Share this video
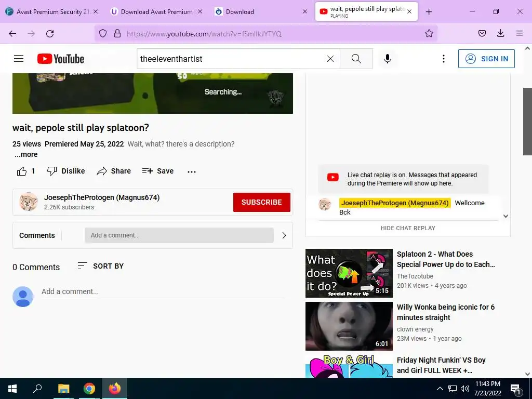The width and height of the screenshot is (532, 399). (x=114, y=171)
